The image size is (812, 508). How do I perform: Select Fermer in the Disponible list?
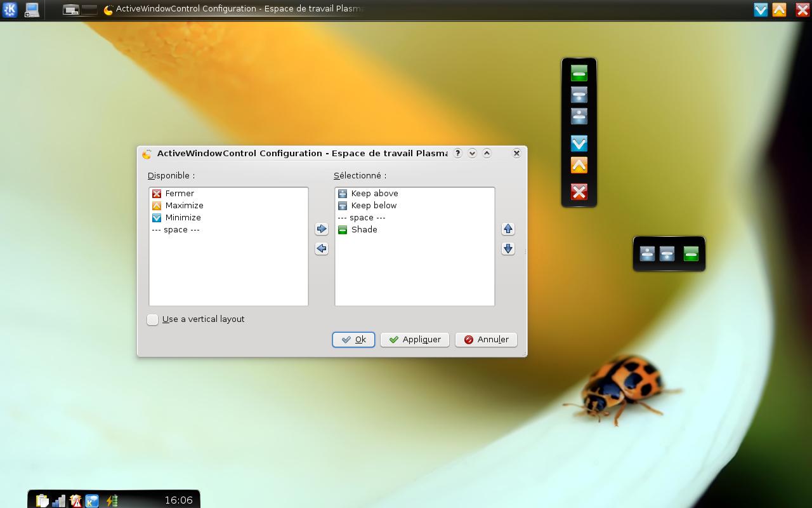tap(228, 193)
